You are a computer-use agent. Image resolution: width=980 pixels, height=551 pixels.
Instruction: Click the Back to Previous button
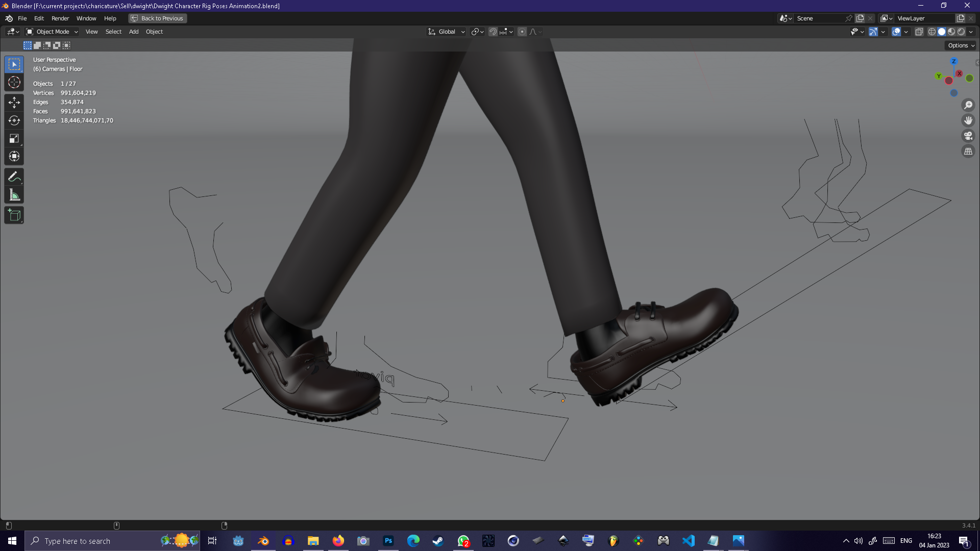(157, 18)
